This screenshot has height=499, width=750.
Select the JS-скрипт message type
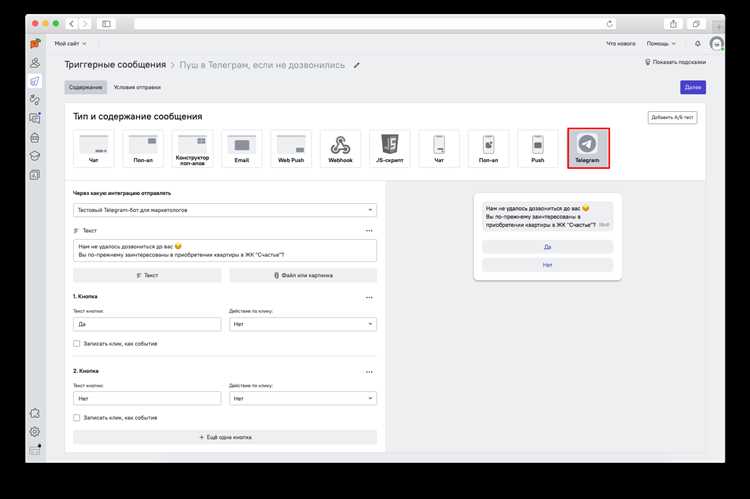pos(390,148)
